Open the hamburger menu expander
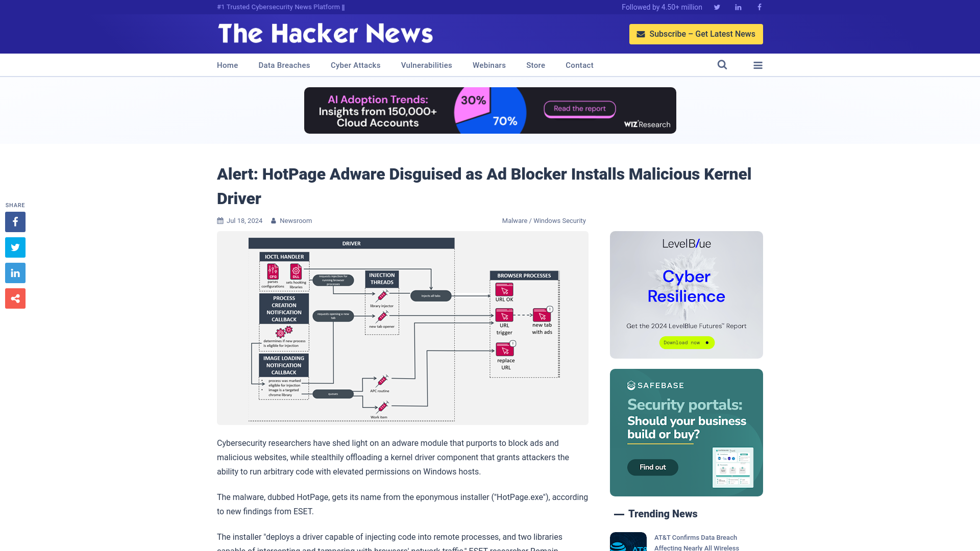 (x=758, y=65)
